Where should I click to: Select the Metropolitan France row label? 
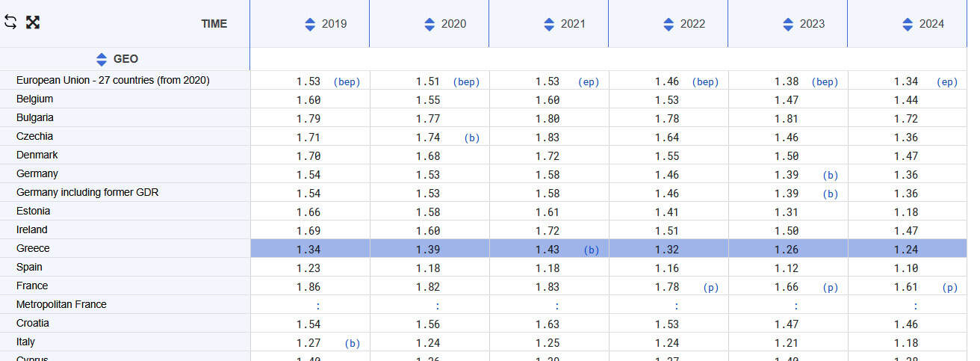[61, 304]
